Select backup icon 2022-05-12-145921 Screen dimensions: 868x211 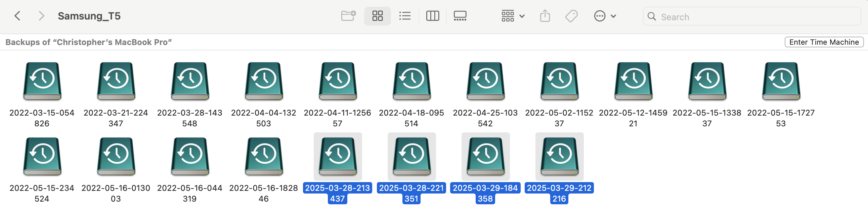[634, 81]
